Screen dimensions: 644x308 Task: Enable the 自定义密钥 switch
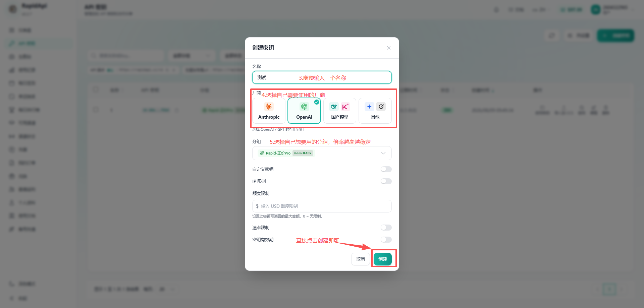[386, 169]
